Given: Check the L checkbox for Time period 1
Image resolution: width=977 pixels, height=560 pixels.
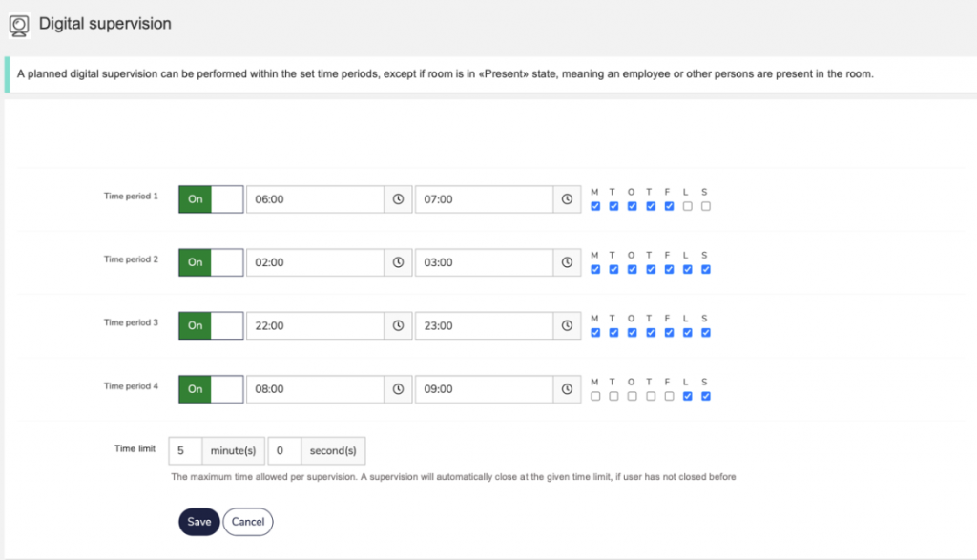Looking at the screenshot, I should 687,206.
